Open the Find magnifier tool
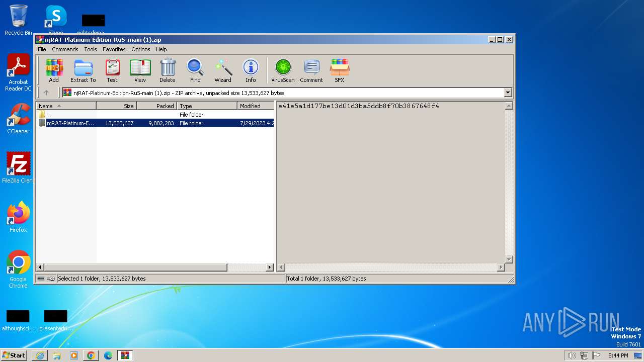Viewport: 644px width, 362px height. 195,71
